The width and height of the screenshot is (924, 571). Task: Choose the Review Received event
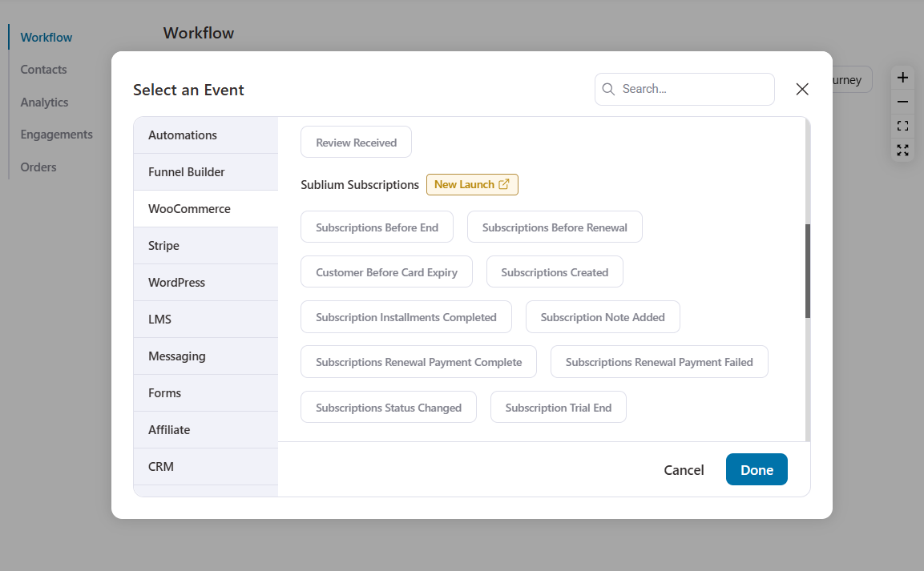pyautogui.click(x=356, y=142)
